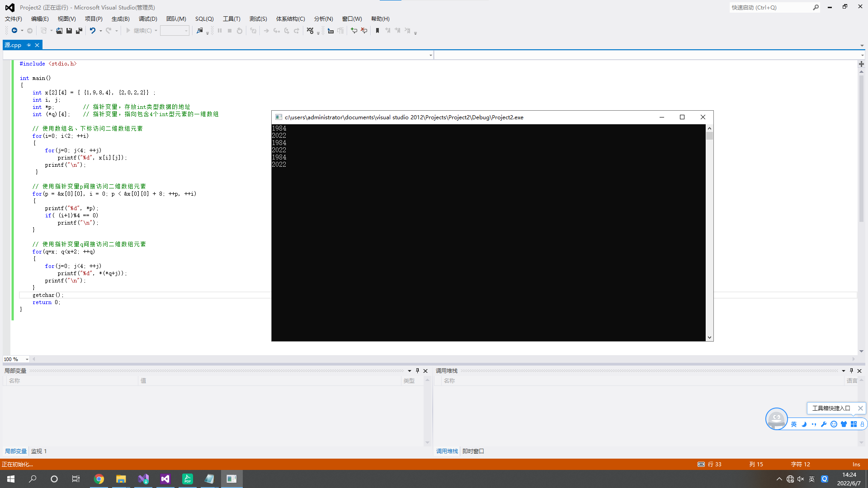Toggle auto-hide pin on 调用堆栈 panel
This screenshot has height=488, width=868.
851,371
